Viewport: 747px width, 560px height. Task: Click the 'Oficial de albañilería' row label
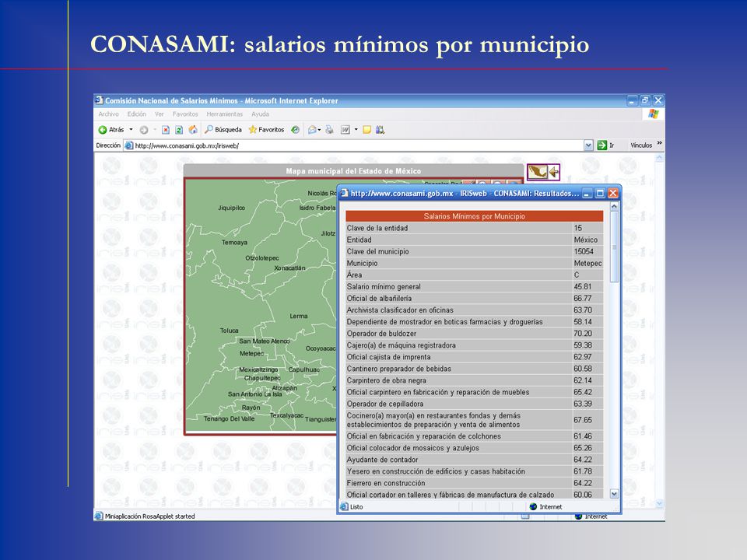pos(379,298)
